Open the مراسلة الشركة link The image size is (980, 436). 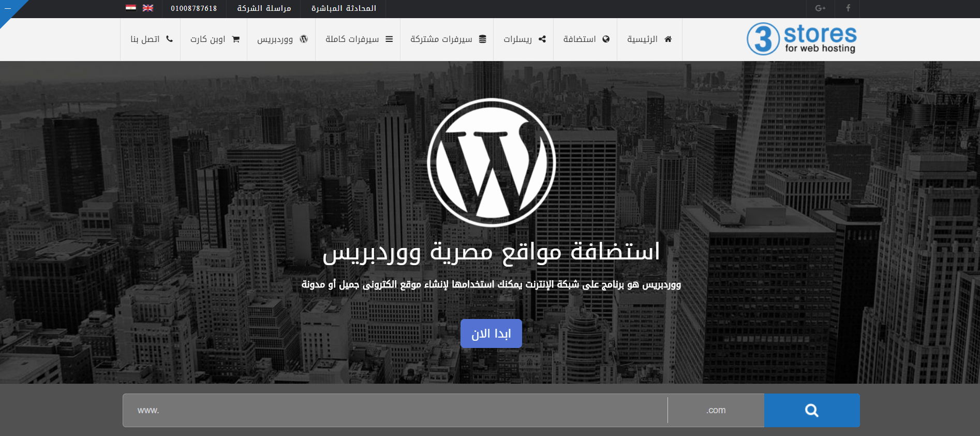point(264,8)
